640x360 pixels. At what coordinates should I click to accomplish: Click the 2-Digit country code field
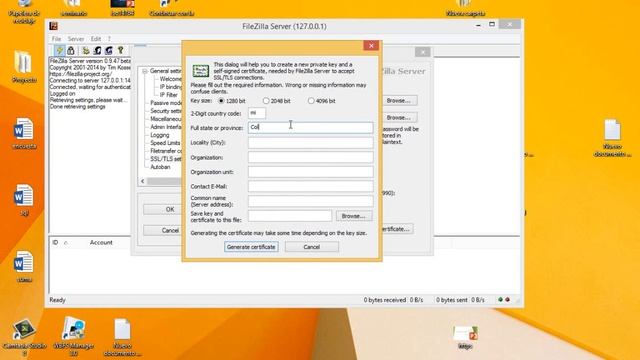coord(257,113)
